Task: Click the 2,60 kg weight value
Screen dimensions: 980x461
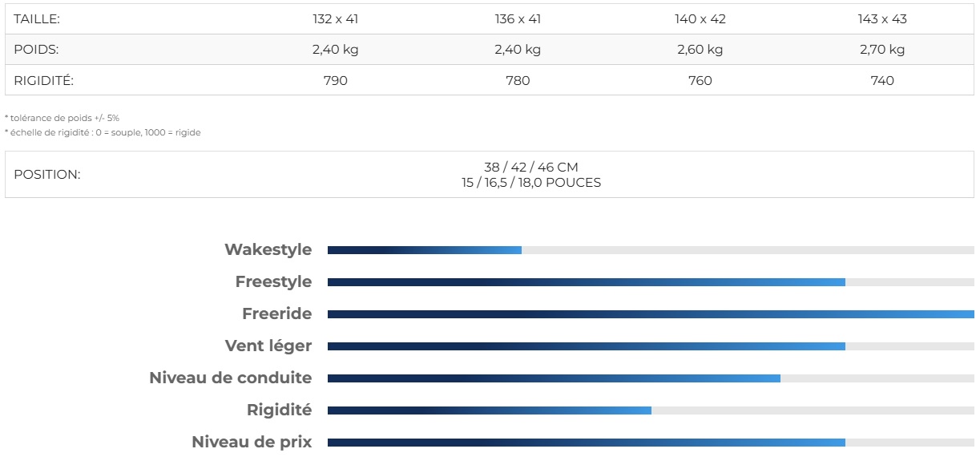Action: (x=700, y=50)
